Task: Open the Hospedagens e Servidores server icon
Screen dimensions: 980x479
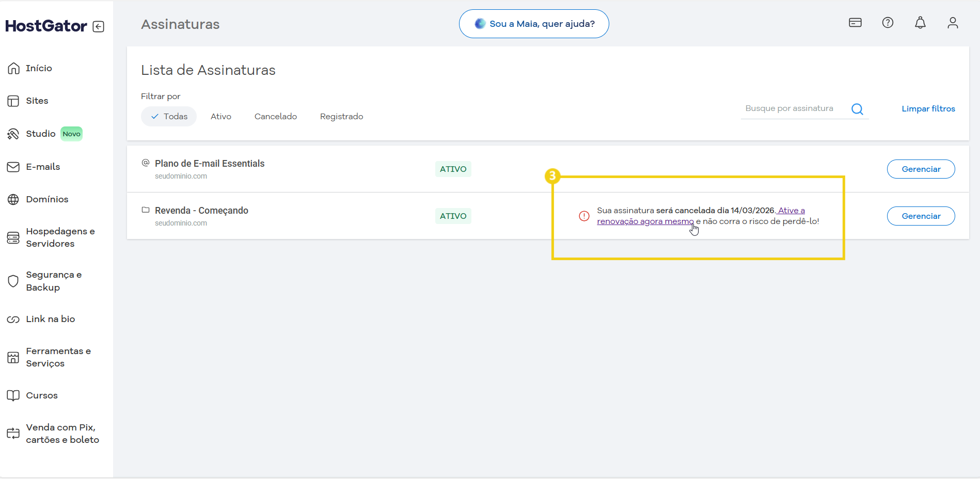Action: (x=13, y=237)
